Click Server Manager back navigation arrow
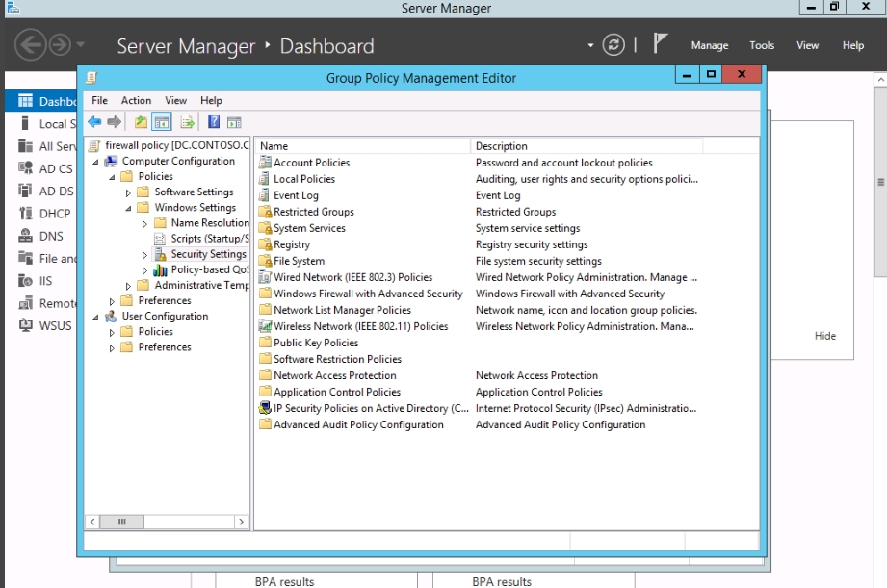This screenshot has height=588, width=887. click(x=30, y=44)
